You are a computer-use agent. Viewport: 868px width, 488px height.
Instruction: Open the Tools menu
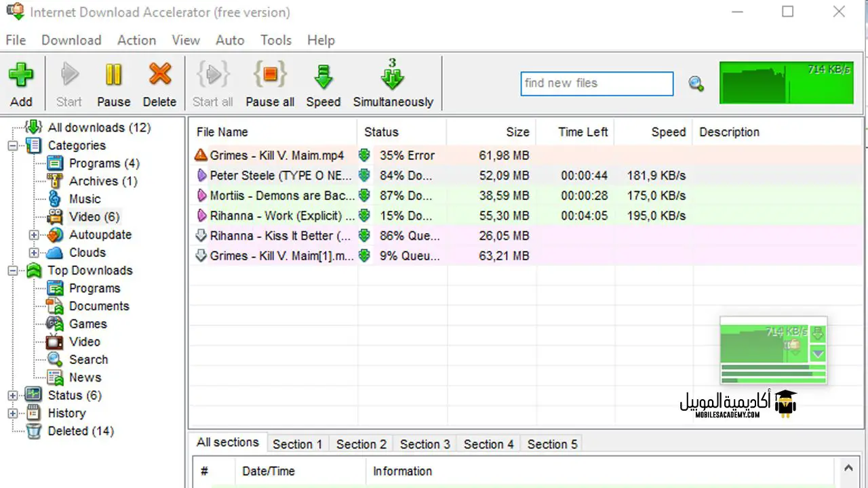276,40
